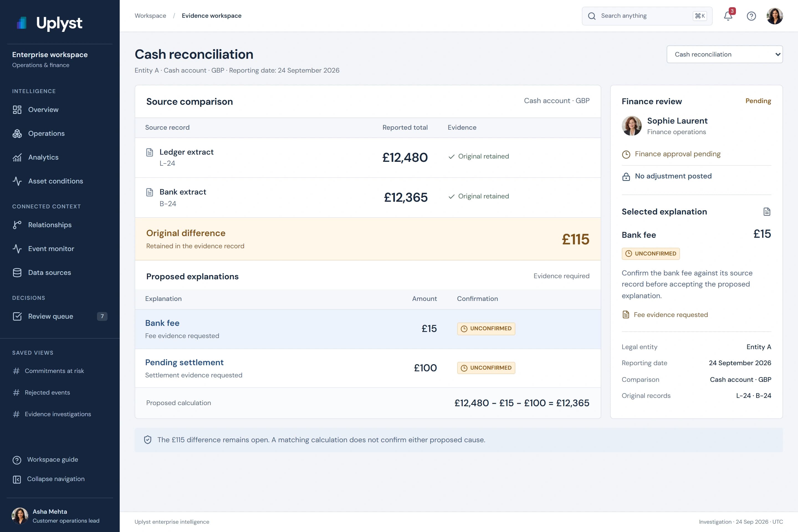Click the £115 original difference amount
Image resolution: width=798 pixels, height=532 pixels.
coord(576,239)
